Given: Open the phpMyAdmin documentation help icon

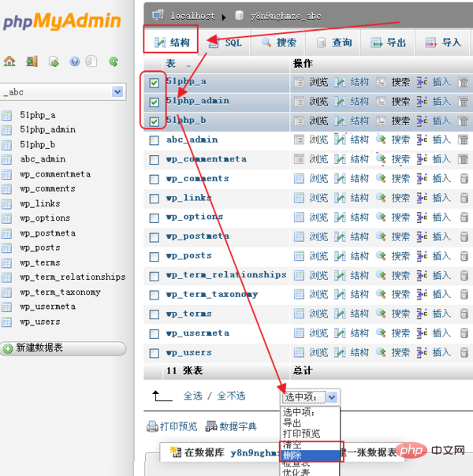Looking at the screenshot, I should point(75,61).
